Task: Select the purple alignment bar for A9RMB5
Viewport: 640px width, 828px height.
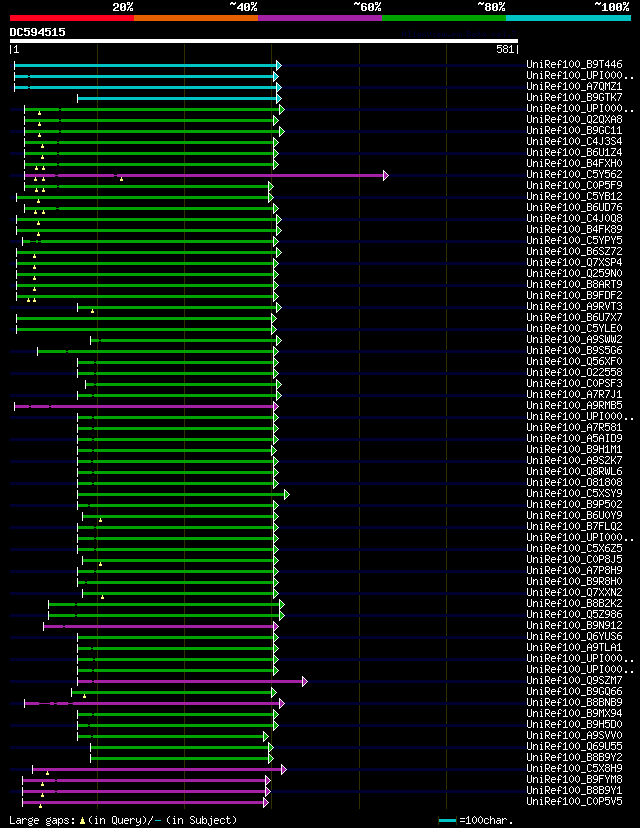Action: [x=144, y=407]
